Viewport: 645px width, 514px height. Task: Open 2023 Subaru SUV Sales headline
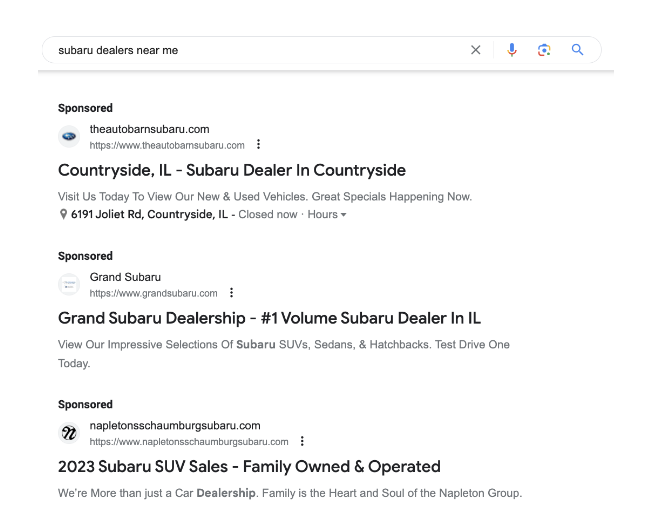[249, 467]
